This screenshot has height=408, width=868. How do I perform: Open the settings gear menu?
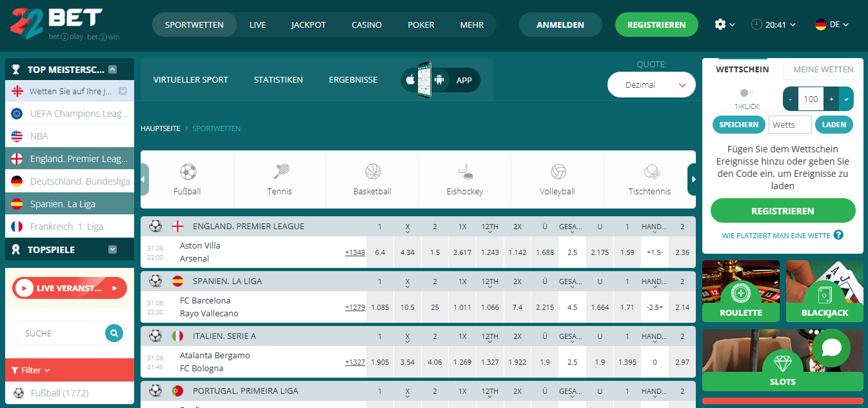point(725,25)
